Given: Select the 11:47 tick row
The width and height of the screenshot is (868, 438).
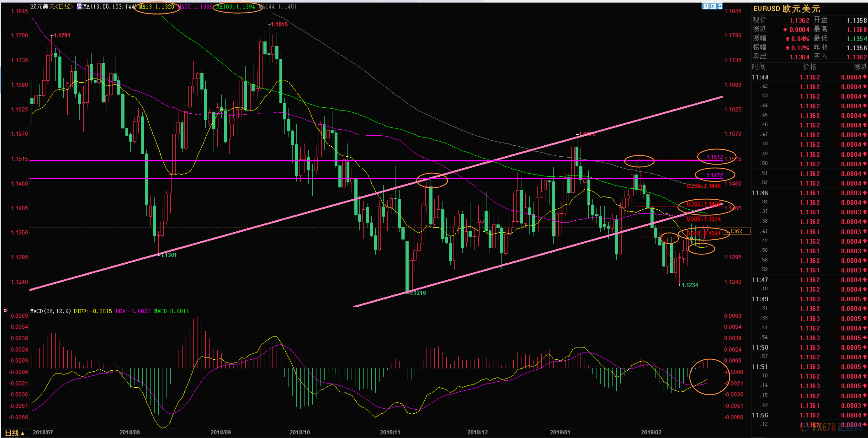Looking at the screenshot, I should tap(810, 280).
